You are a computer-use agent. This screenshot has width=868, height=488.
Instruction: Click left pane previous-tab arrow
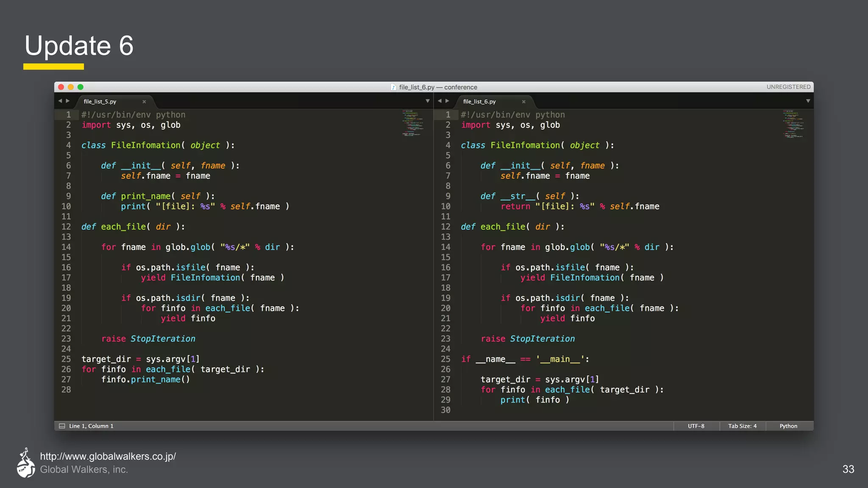tap(60, 101)
